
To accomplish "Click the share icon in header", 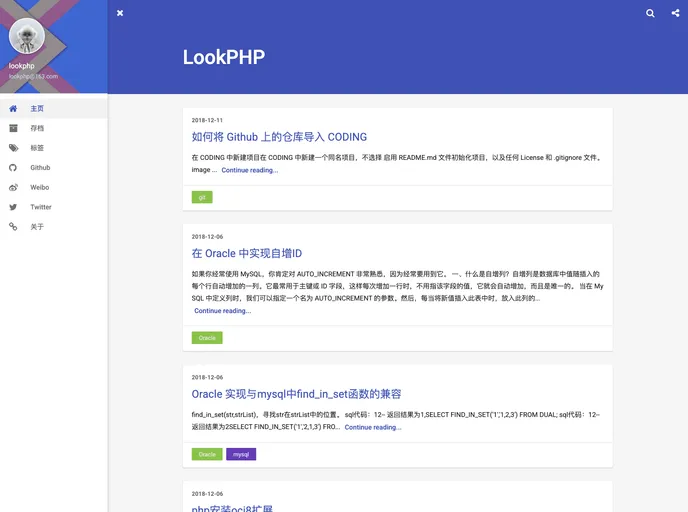I will click(675, 13).
